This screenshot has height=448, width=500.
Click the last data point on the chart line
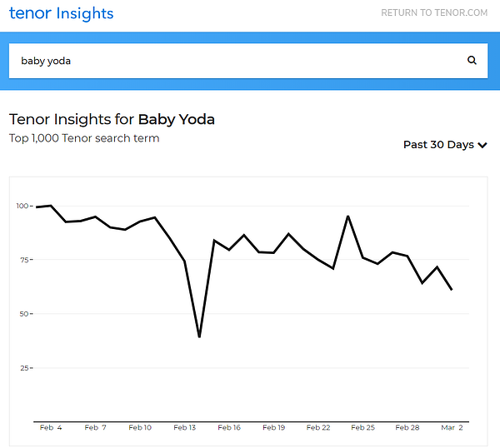452,289
